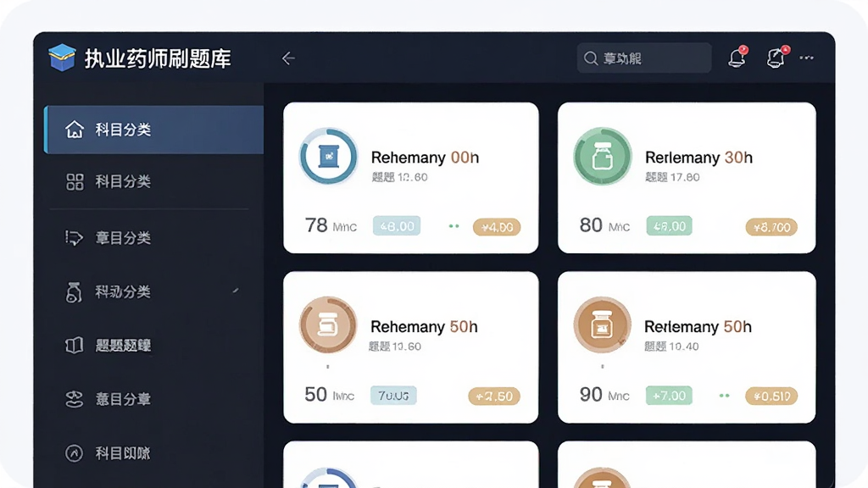This screenshot has width=868, height=488.
Task: Click the tag icon beside 章目分类
Action: pos(75,238)
